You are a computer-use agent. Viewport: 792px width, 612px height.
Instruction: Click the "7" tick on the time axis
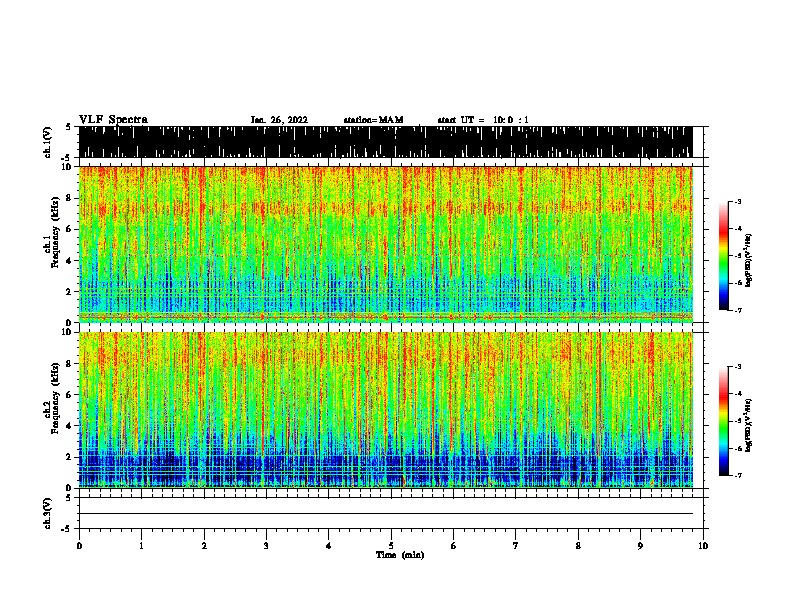pos(516,546)
